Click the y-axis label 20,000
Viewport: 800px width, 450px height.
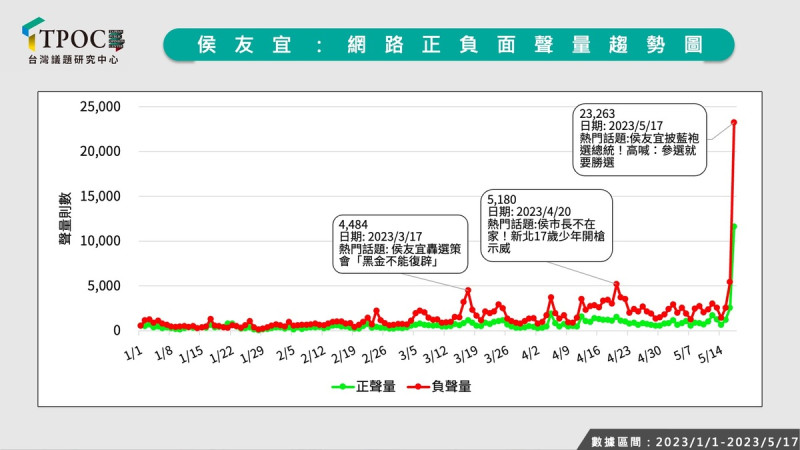(x=100, y=152)
